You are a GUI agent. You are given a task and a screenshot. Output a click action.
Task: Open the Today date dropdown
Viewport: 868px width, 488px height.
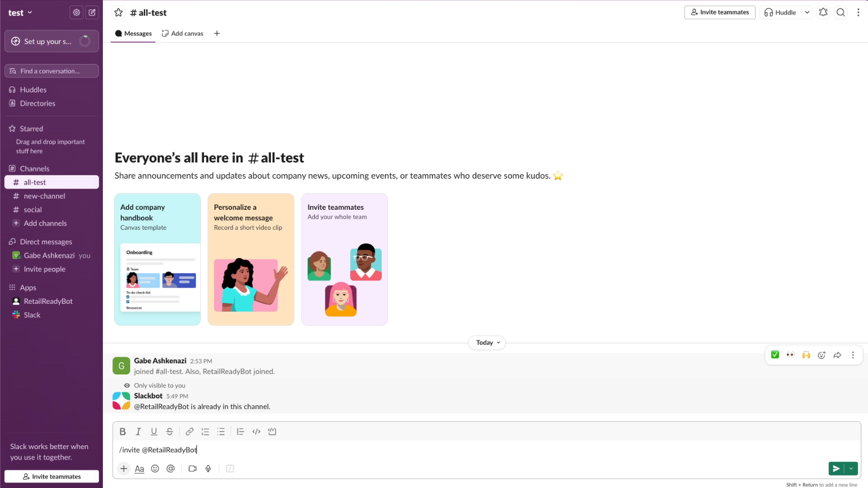click(x=487, y=343)
